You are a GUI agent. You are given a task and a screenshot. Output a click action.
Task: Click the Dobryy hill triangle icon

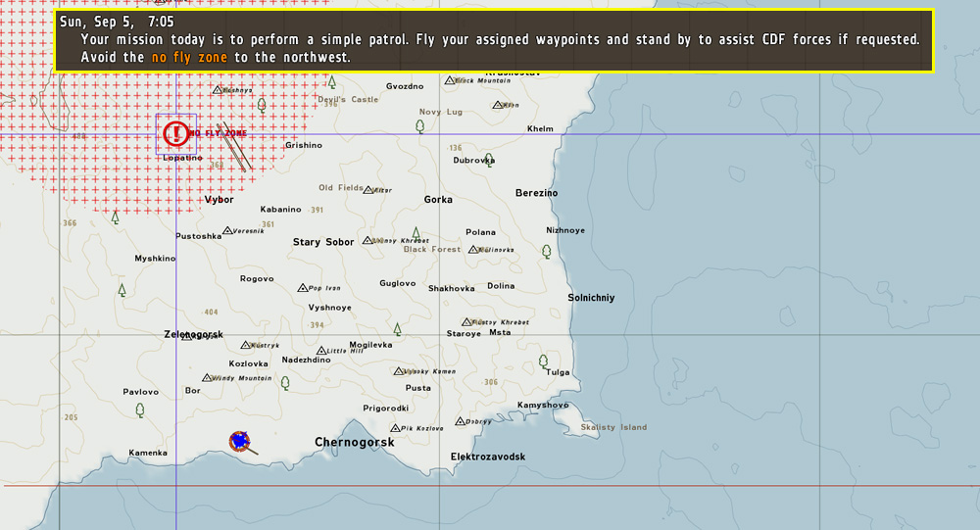point(460,421)
